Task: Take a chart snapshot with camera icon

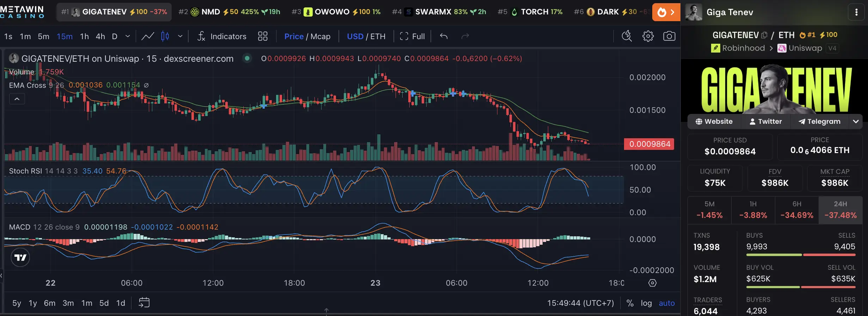Action: [669, 36]
